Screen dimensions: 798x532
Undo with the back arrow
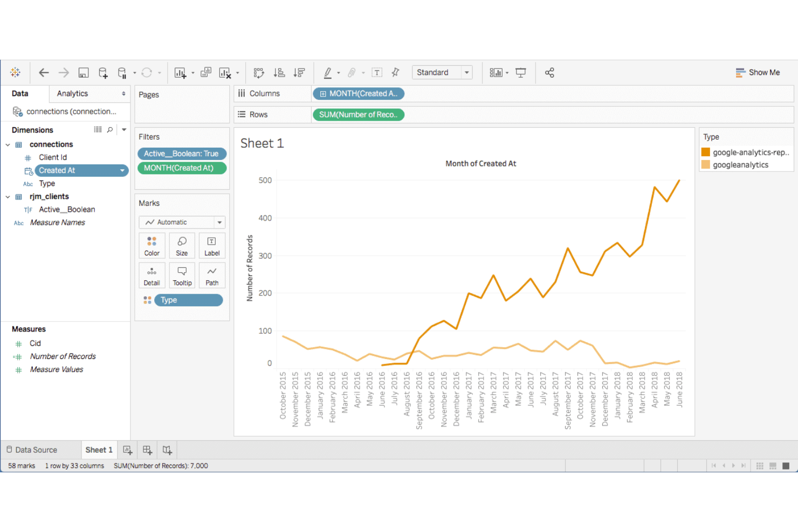(x=44, y=72)
